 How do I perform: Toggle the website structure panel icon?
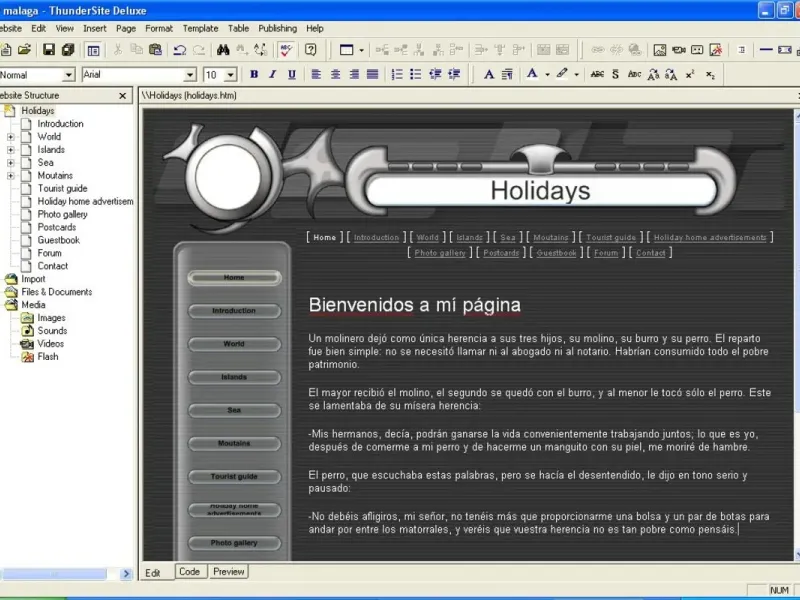click(x=93, y=50)
